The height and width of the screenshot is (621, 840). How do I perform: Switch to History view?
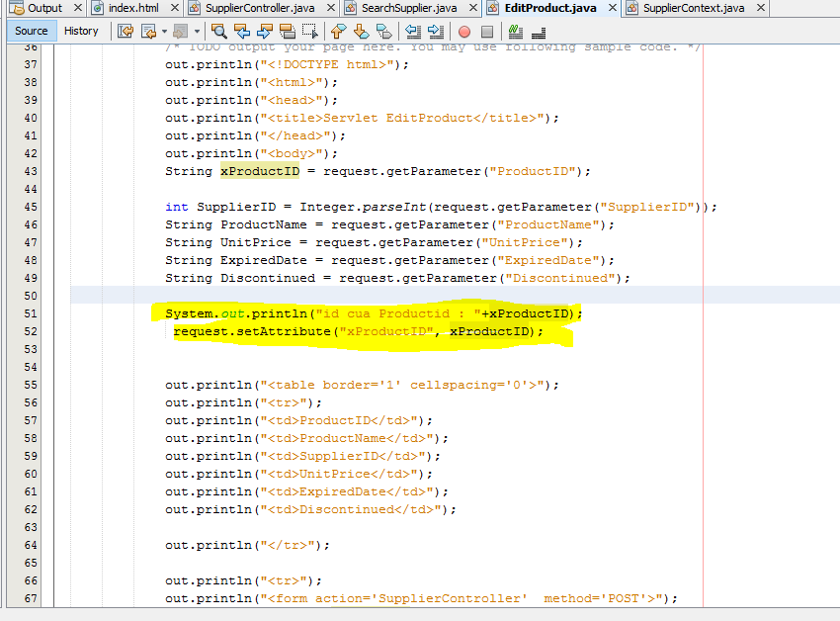pyautogui.click(x=81, y=31)
